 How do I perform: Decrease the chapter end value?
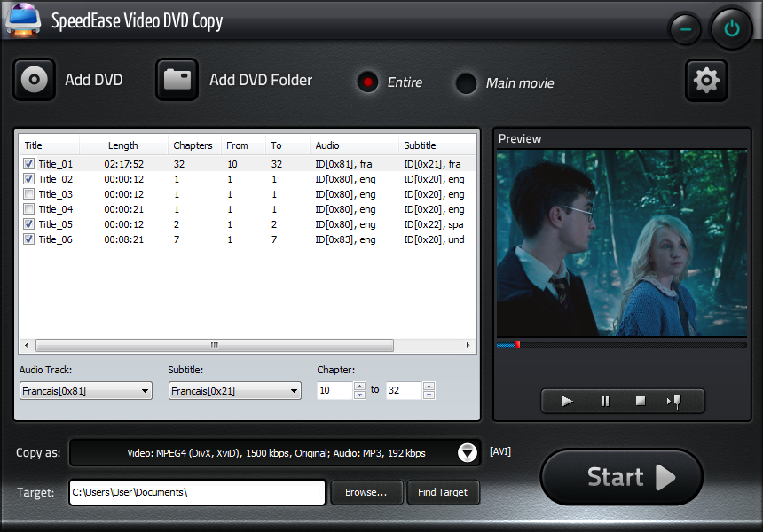[429, 395]
